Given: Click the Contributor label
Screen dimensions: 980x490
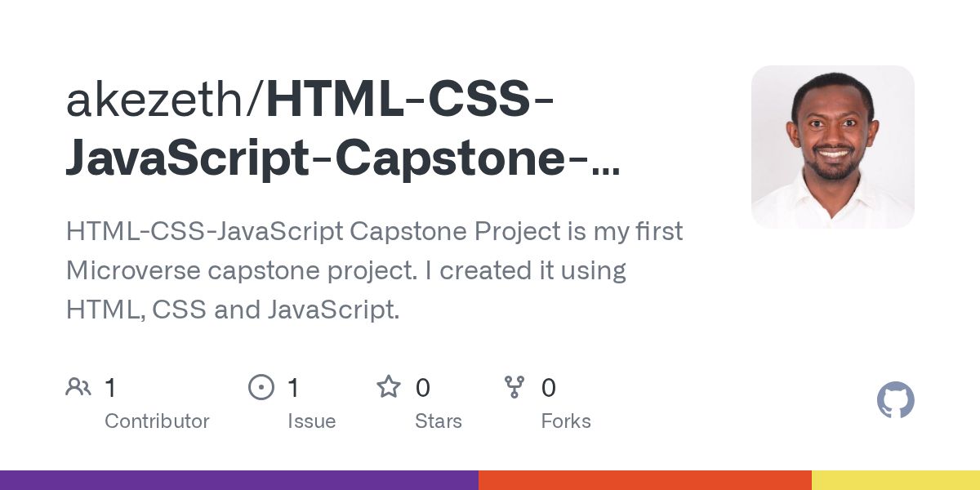Looking at the screenshot, I should [x=157, y=421].
